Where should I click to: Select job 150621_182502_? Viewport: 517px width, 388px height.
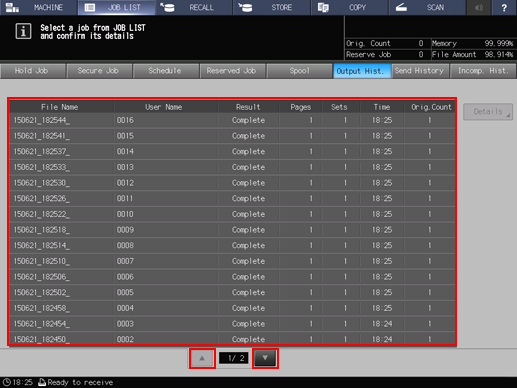[x=232, y=293]
